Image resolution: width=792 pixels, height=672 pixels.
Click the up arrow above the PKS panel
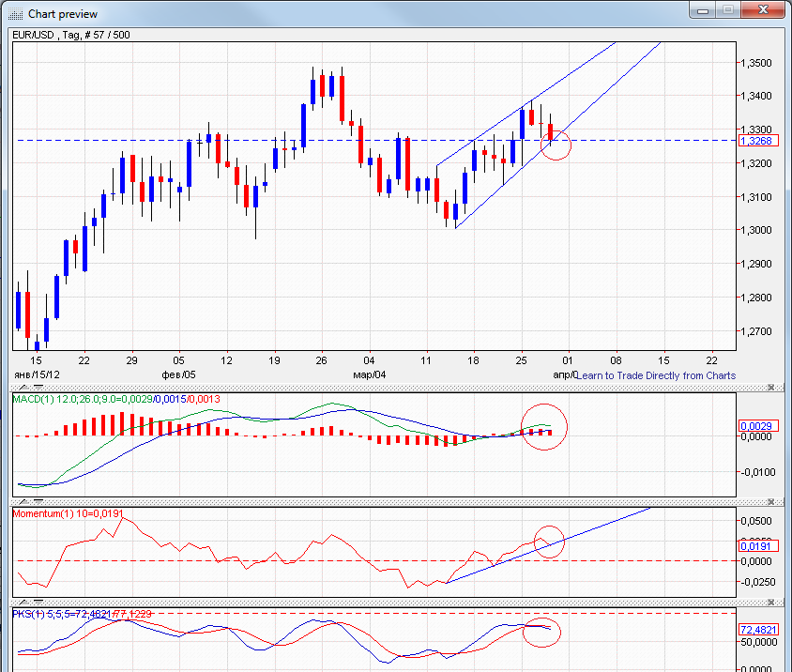point(23,603)
